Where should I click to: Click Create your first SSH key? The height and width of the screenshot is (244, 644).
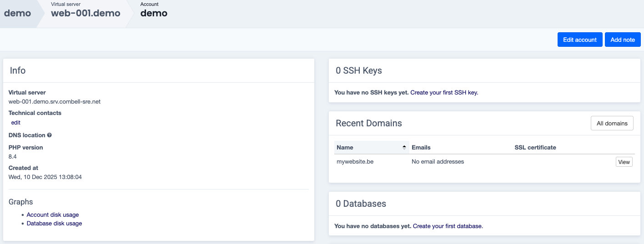444,93
